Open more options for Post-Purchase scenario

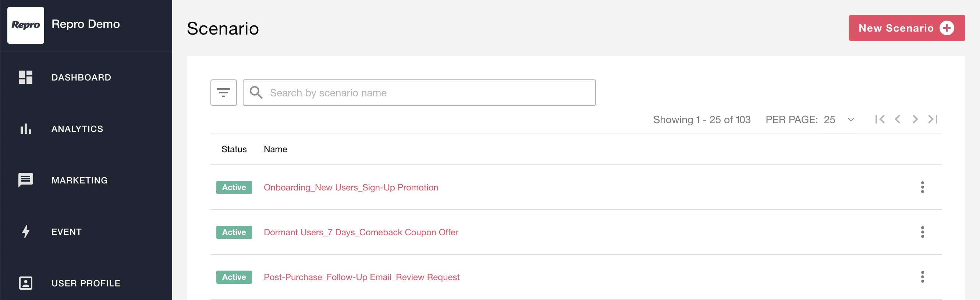tap(922, 277)
